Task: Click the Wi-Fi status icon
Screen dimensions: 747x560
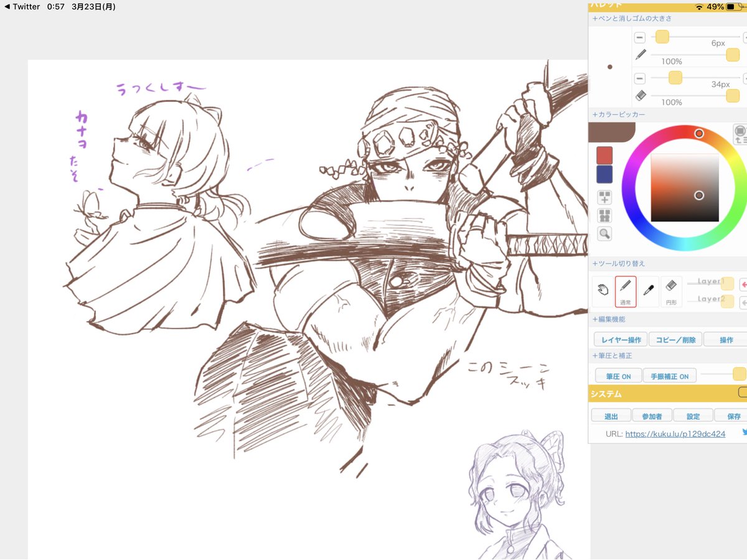Action: click(x=699, y=7)
